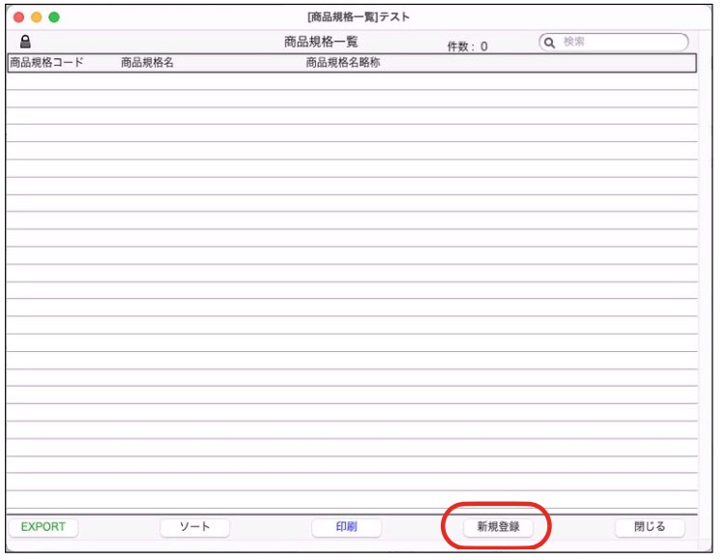Click the 商品規格一覧 heading text

[x=321, y=43]
